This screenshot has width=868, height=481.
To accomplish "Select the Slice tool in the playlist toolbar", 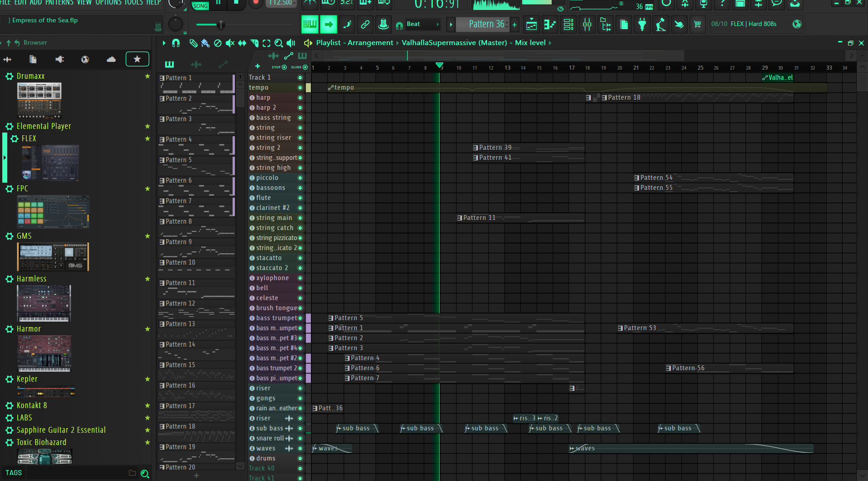I will coord(254,43).
